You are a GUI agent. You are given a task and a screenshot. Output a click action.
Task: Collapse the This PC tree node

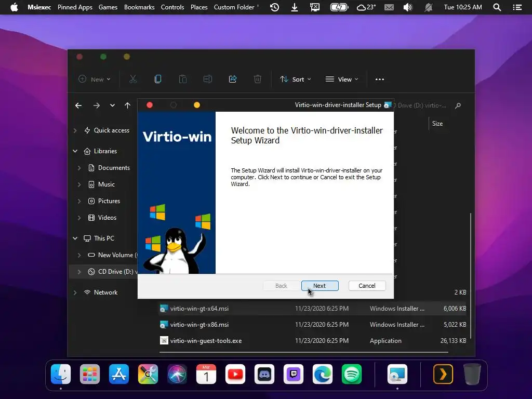tap(75, 238)
